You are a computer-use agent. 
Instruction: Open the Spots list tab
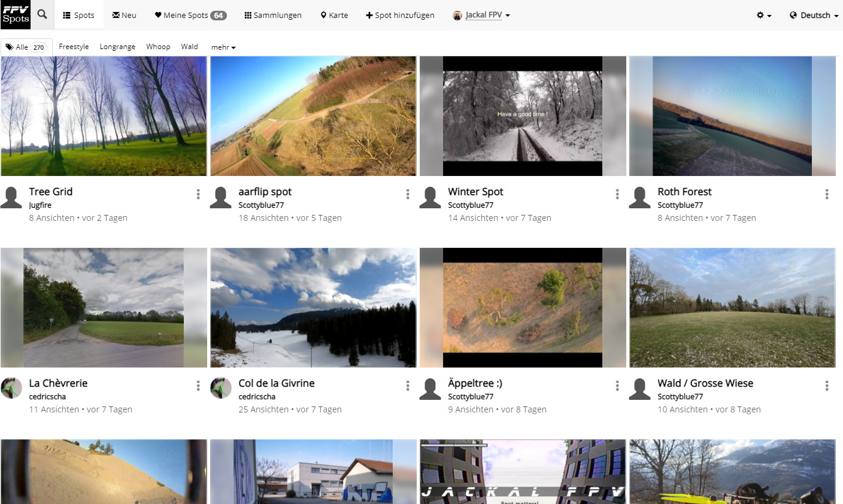tap(78, 15)
